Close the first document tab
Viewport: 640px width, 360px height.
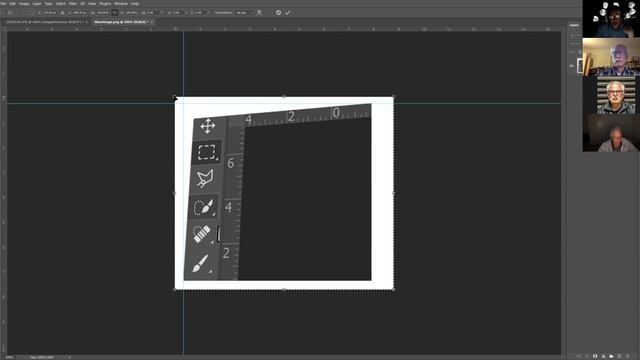pos(87,22)
